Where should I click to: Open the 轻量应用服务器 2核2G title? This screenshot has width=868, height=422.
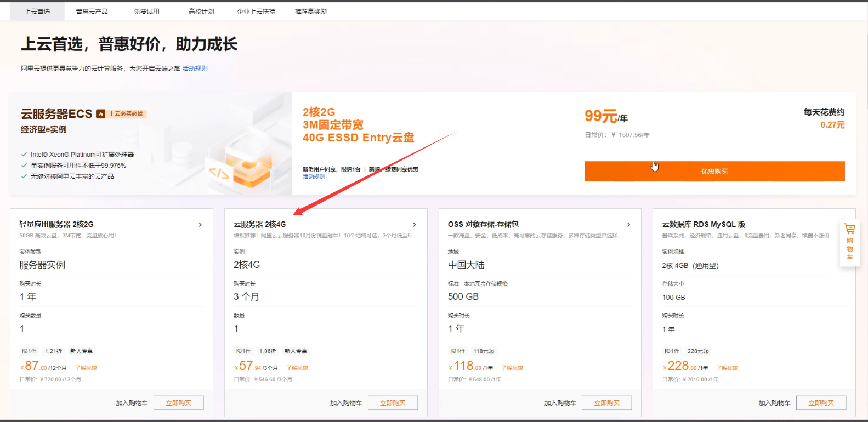(x=56, y=224)
